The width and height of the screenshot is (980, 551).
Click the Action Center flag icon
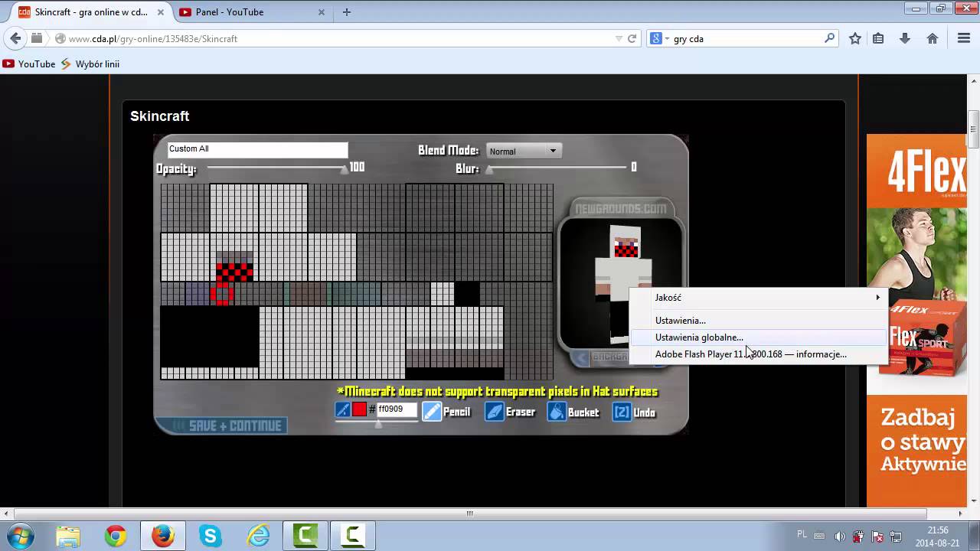(877, 536)
